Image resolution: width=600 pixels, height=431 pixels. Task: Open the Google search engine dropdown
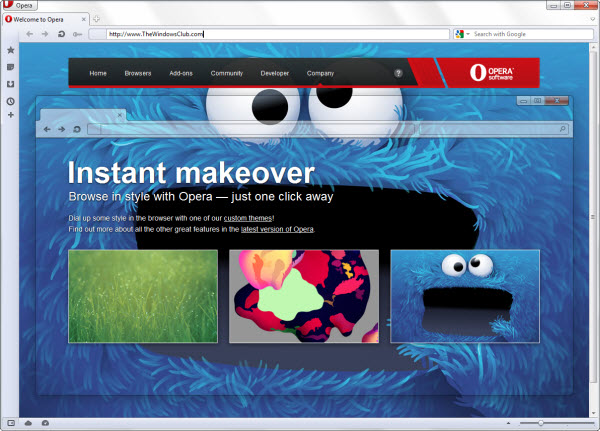[462, 34]
